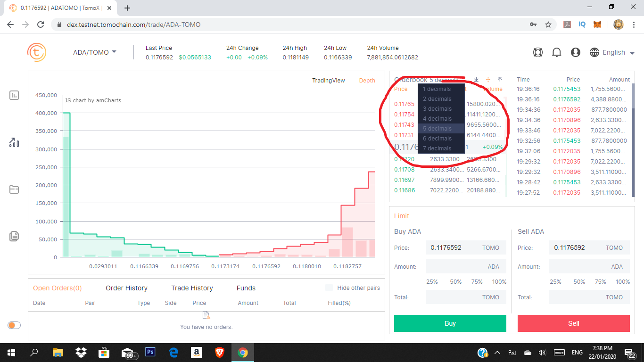The width and height of the screenshot is (644, 362).
Task: Show hidden system tray icons
Action: [497, 352]
